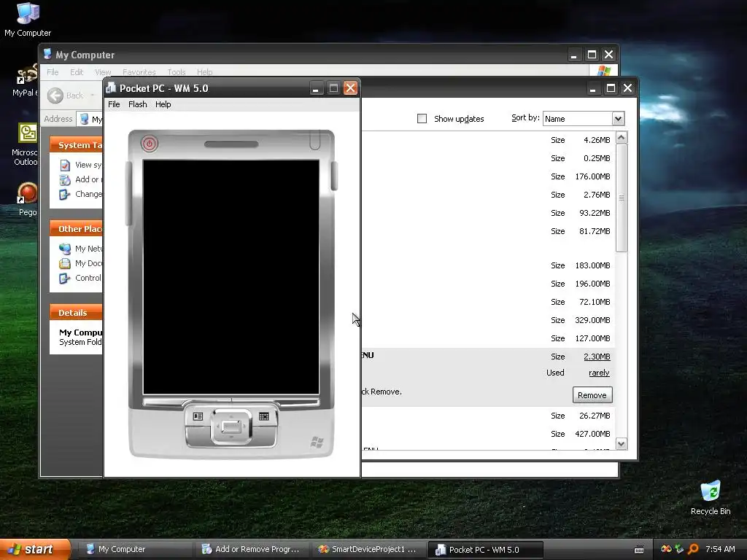The width and height of the screenshot is (747, 560).
Task: Click the emulator left side volume bar
Action: [x=128, y=193]
